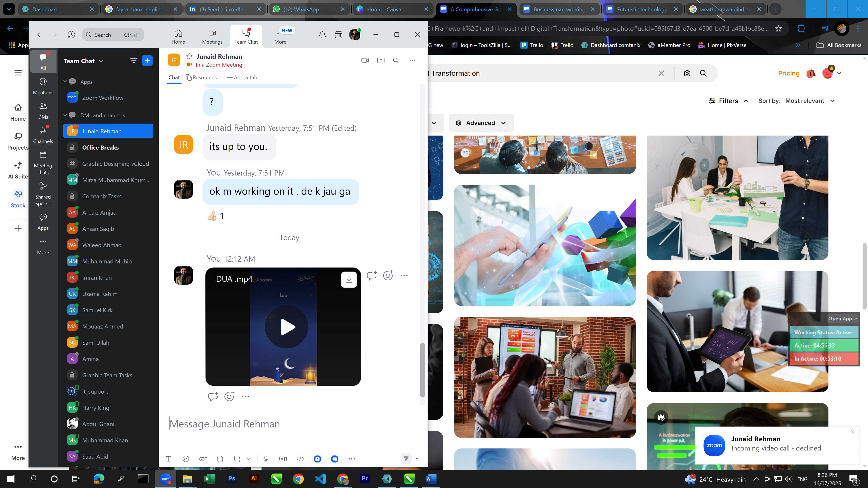Click the Zoom search box

(113, 34)
